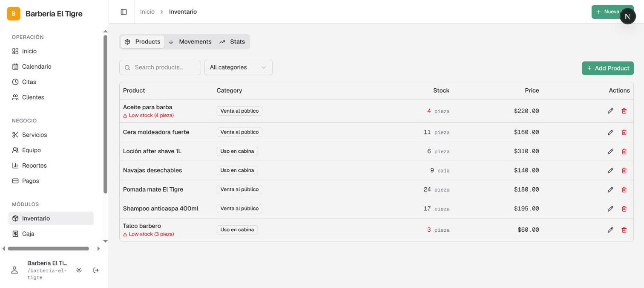
Task: Toggle the light/dark theme sun icon
Action: (x=79, y=270)
